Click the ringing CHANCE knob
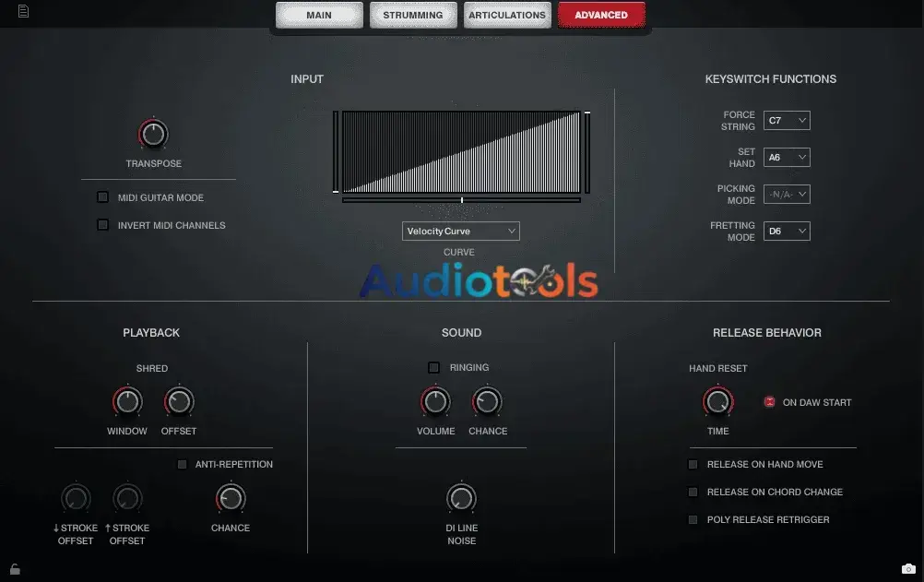The width and height of the screenshot is (924, 582). coord(487,402)
